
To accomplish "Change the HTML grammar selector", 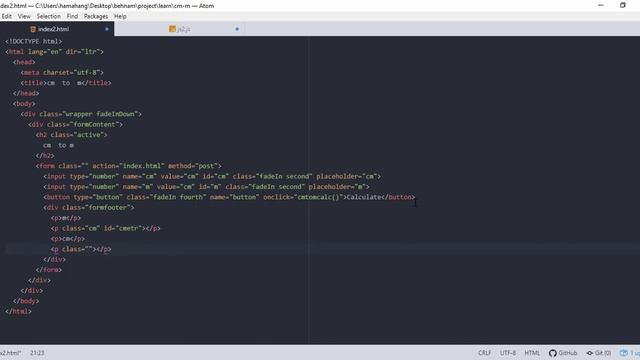I will (x=532, y=353).
